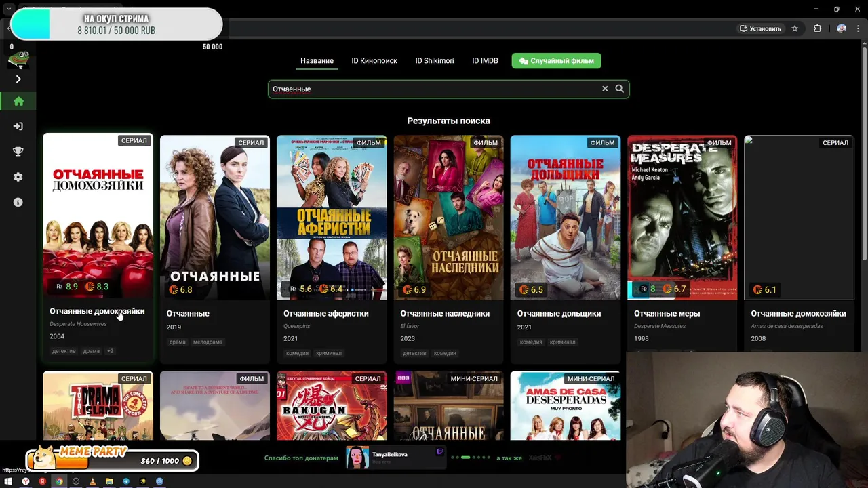Open the Отчаянные дольщики poster
The image size is (868, 488).
point(565,217)
